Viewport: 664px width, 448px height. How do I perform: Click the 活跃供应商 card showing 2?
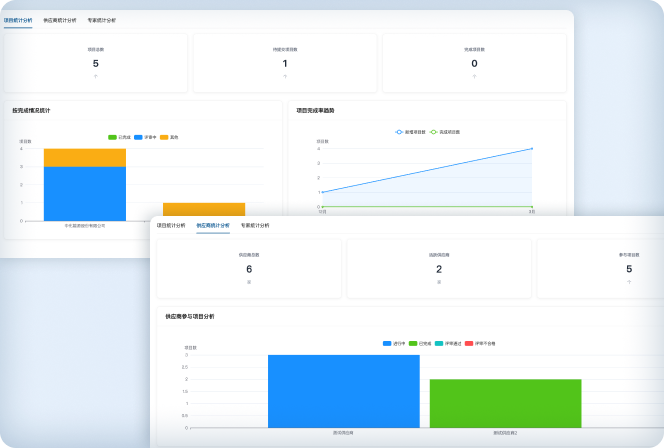439,268
